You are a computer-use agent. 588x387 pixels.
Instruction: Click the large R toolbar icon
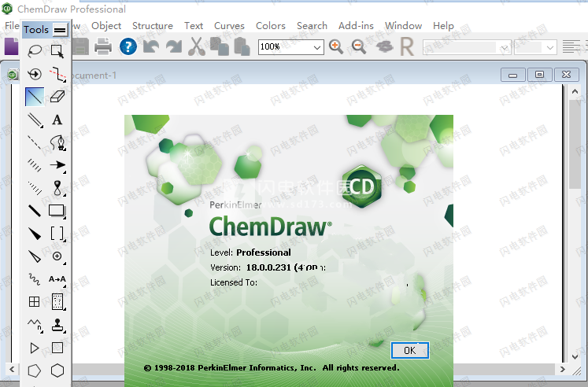[x=407, y=47]
